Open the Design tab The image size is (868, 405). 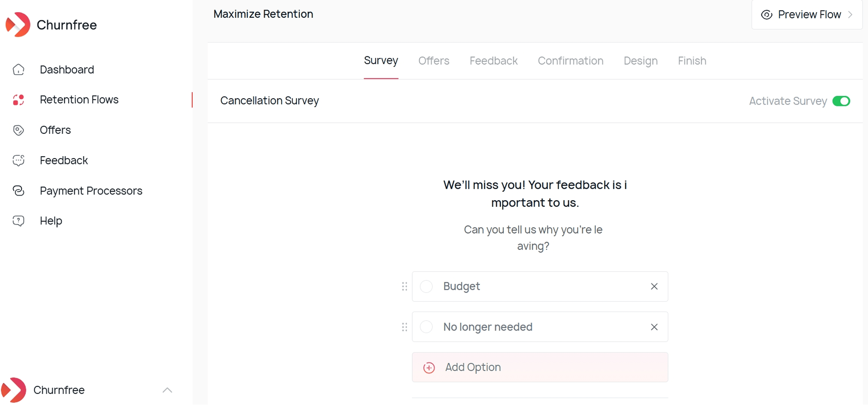(x=641, y=61)
